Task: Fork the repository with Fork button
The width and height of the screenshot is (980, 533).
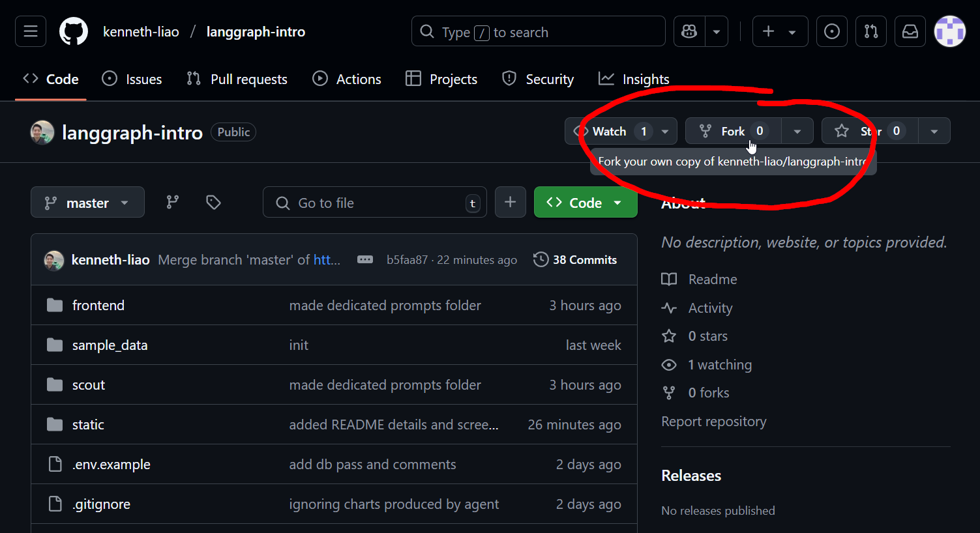Action: pos(733,131)
